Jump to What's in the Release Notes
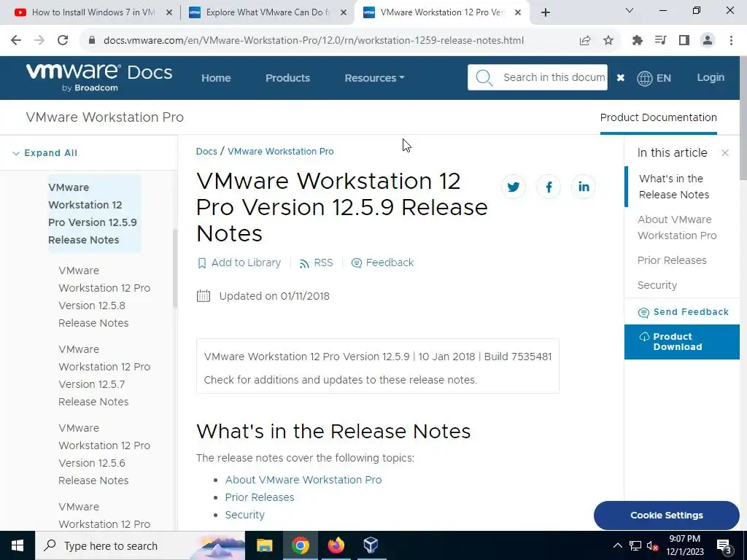The height and width of the screenshot is (560, 747). coord(673,187)
